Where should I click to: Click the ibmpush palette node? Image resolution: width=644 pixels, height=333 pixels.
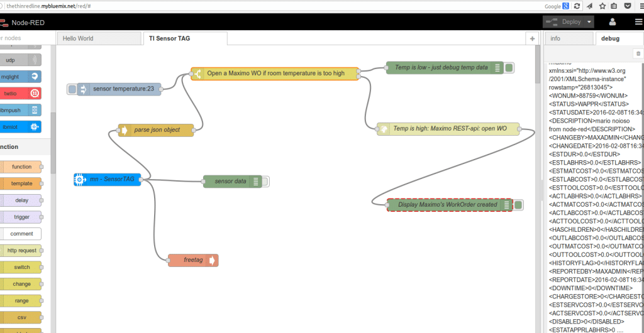point(21,111)
